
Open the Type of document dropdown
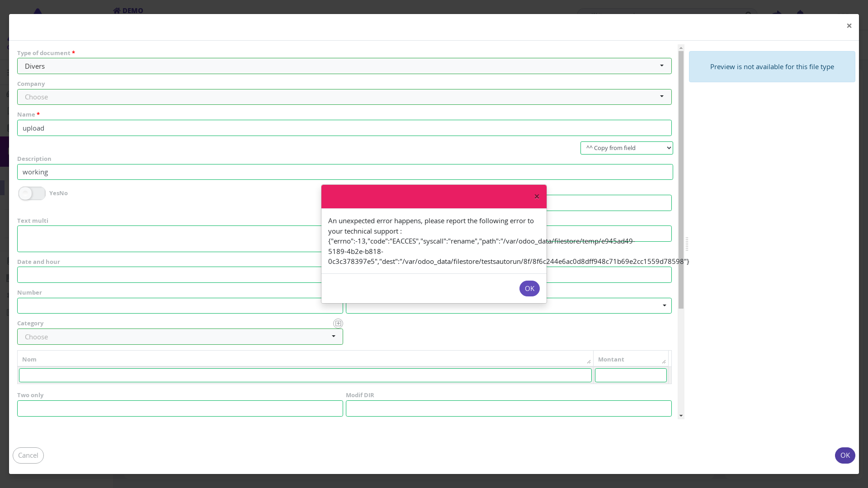pyautogui.click(x=344, y=66)
